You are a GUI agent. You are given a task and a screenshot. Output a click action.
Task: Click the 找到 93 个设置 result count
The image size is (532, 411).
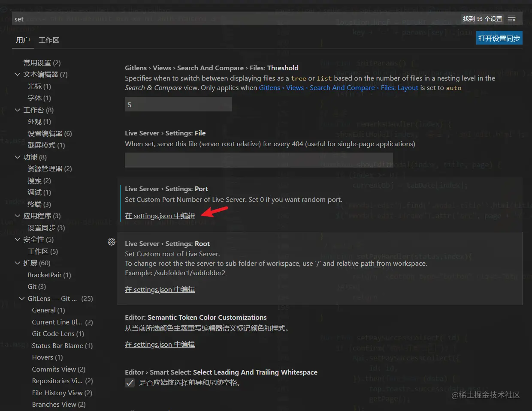[482, 19]
